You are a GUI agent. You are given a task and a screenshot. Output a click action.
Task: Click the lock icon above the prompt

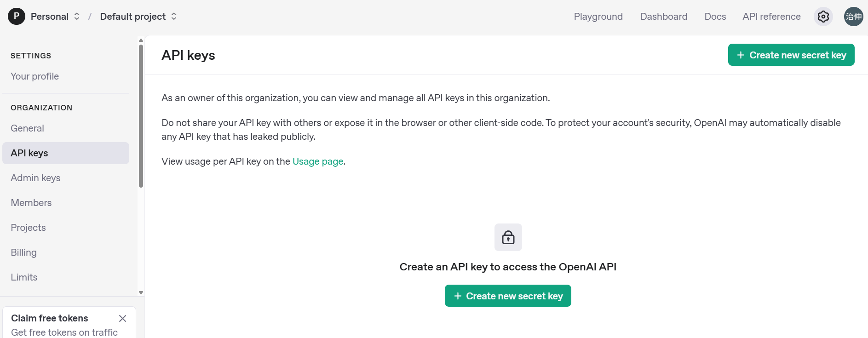(508, 237)
